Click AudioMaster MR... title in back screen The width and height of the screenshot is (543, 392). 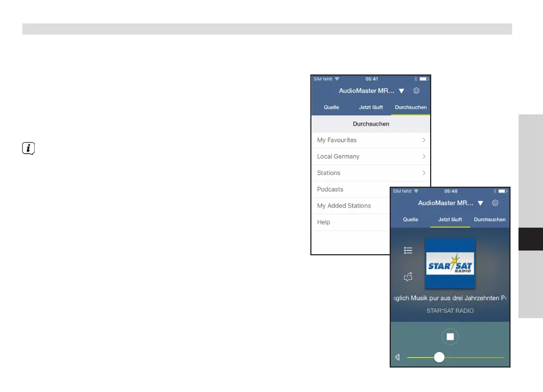366,90
